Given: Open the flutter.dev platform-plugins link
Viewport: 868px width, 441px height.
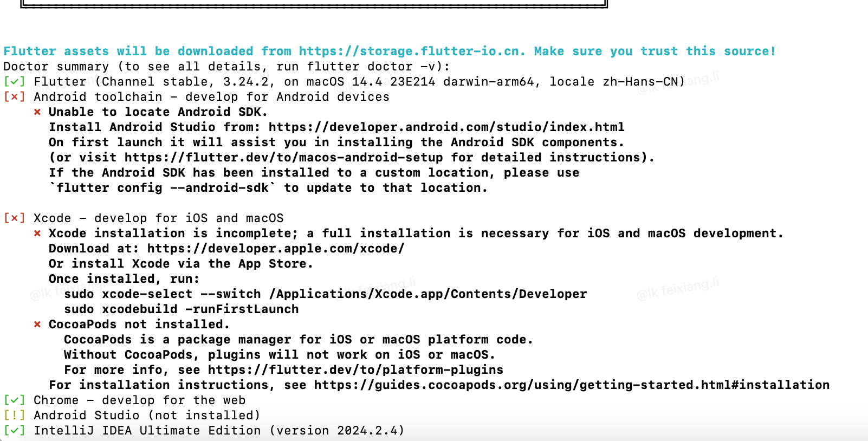Looking at the screenshot, I should 355,370.
